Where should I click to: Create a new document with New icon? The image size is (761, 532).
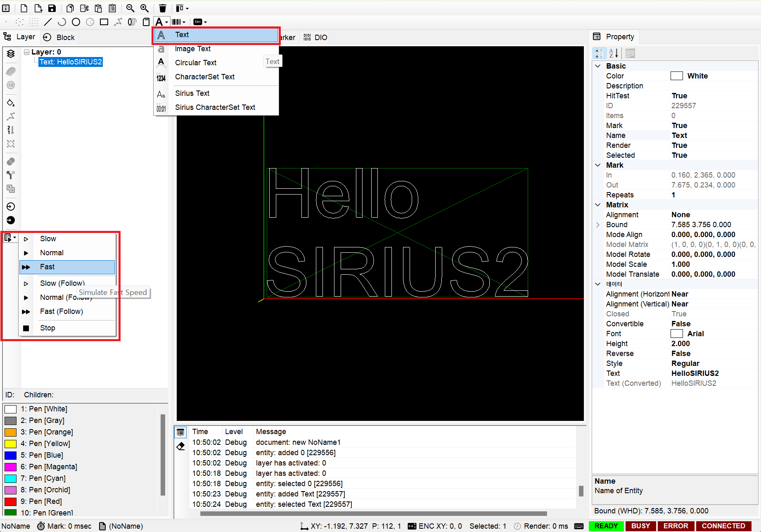(x=24, y=8)
